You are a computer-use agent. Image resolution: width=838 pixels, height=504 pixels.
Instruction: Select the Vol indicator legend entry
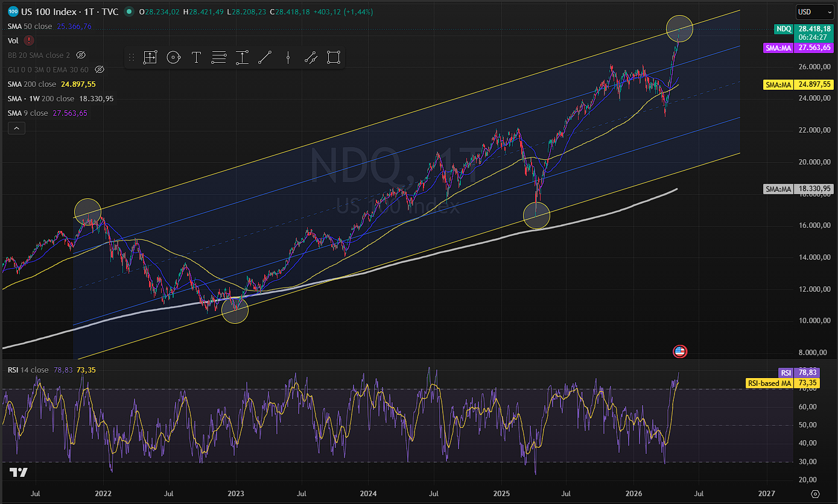(13, 40)
